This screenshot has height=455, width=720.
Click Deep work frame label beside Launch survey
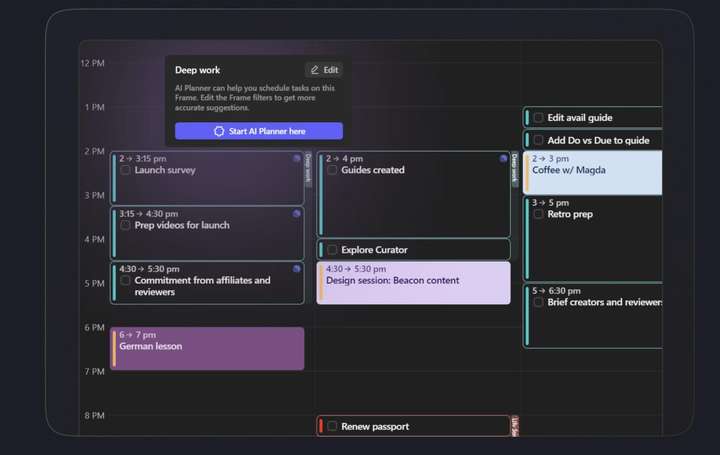[308, 169]
